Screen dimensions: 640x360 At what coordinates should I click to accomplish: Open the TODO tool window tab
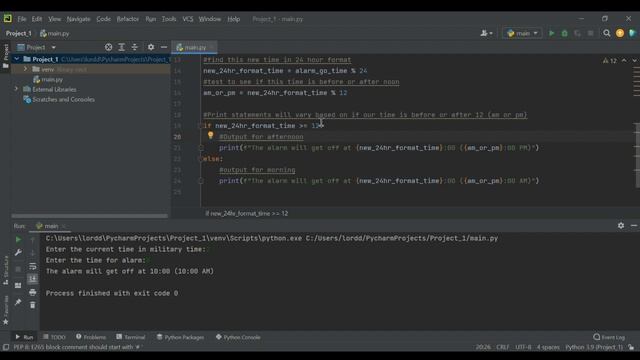[54, 337]
